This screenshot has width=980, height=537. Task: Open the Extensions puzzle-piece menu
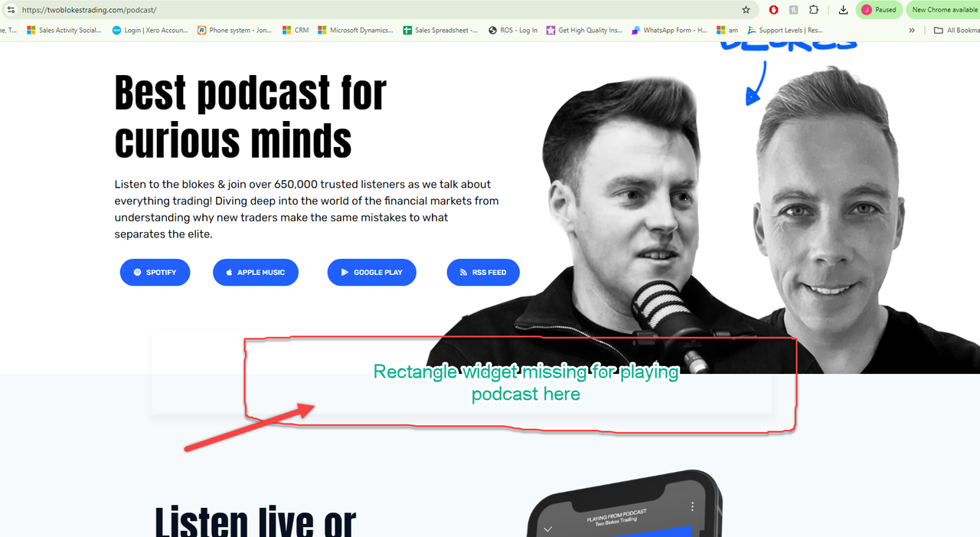click(813, 10)
